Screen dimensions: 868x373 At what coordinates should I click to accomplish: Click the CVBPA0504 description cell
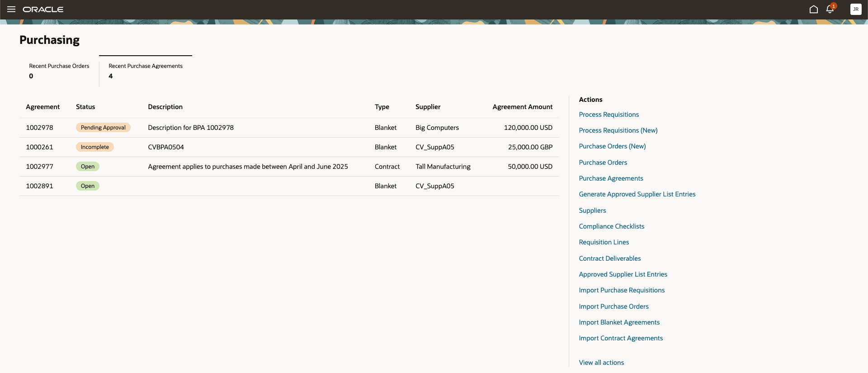(x=166, y=147)
